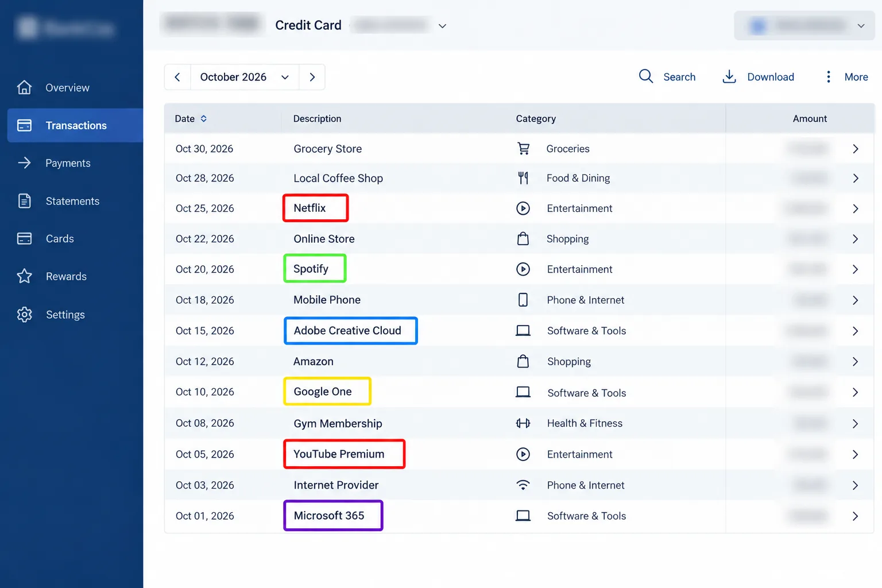Select the Netflix transaction description
Viewport: 882px width, 588px height.
310,208
